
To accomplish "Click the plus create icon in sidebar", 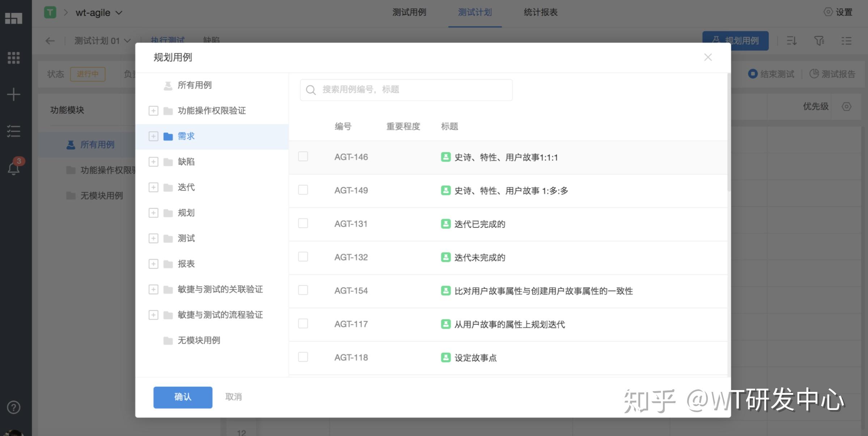I will 14,94.
